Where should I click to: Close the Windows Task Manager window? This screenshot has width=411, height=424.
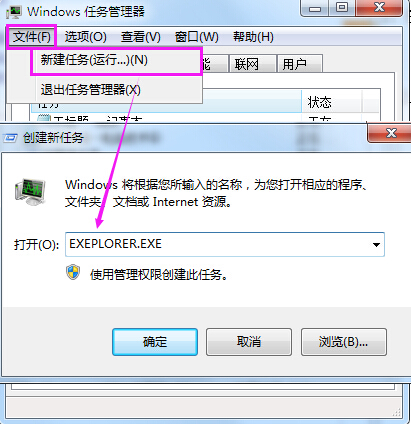click(379, 8)
